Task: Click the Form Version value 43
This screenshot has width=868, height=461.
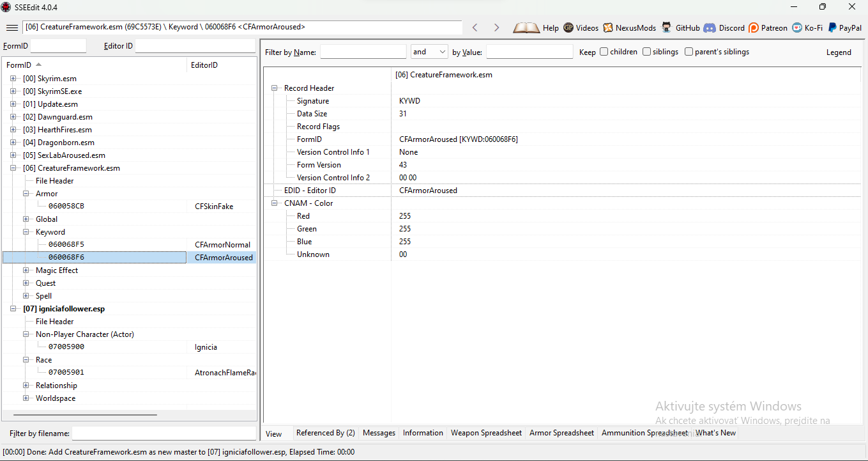Action: pos(403,165)
